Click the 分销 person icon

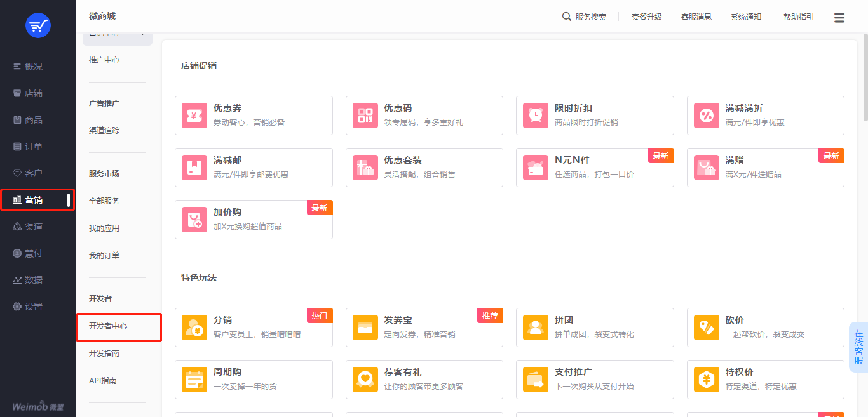click(x=194, y=328)
